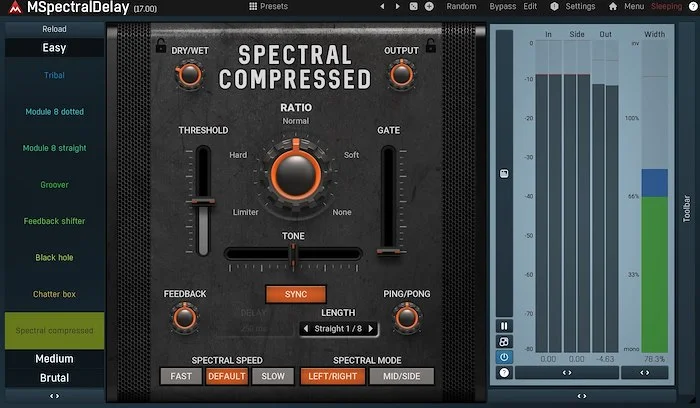Select the Groover preset
The image size is (700, 408).
[54, 185]
